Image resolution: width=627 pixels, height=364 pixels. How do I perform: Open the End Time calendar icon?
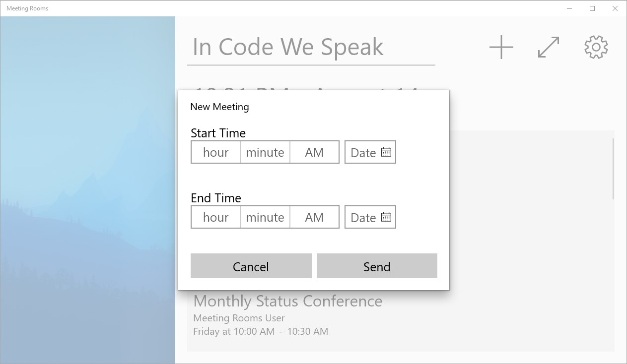click(x=386, y=217)
